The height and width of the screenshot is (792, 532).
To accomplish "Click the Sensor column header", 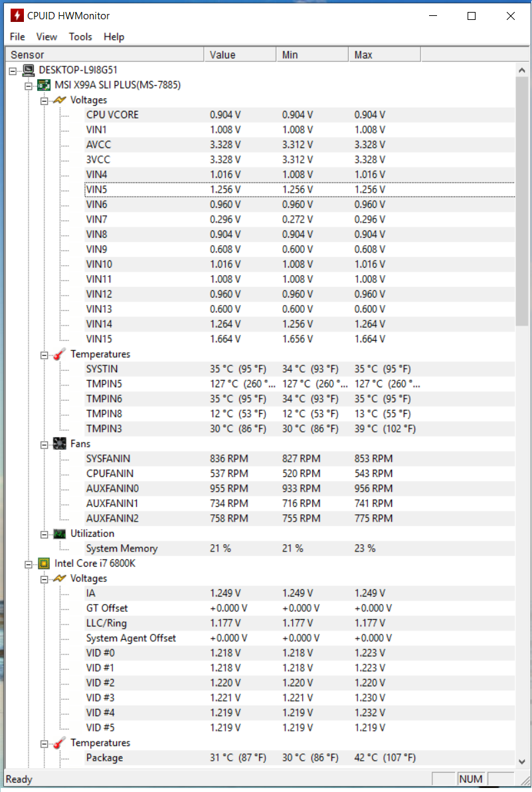I will click(104, 54).
